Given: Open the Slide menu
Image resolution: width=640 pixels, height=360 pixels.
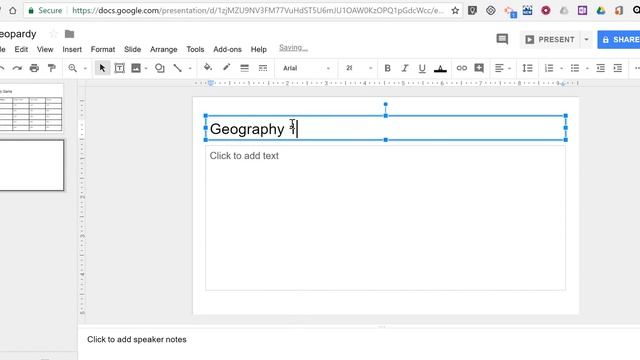Looking at the screenshot, I should [x=132, y=49].
